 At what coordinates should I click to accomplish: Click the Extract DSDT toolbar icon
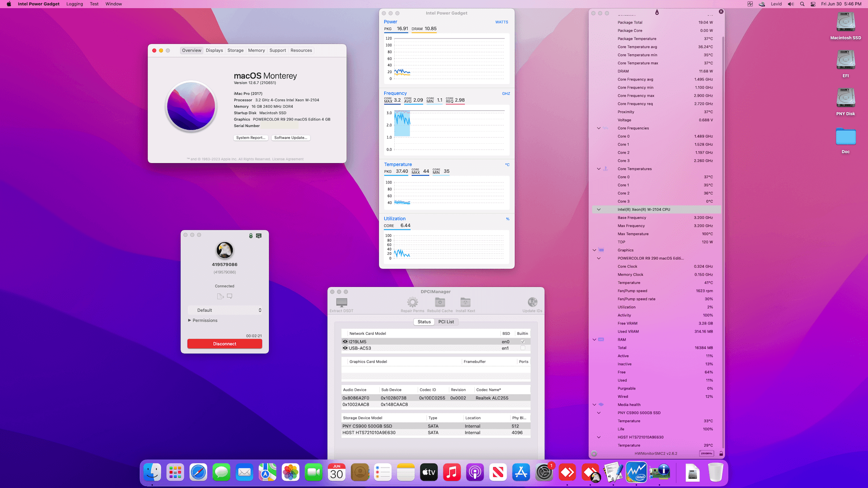click(x=342, y=302)
